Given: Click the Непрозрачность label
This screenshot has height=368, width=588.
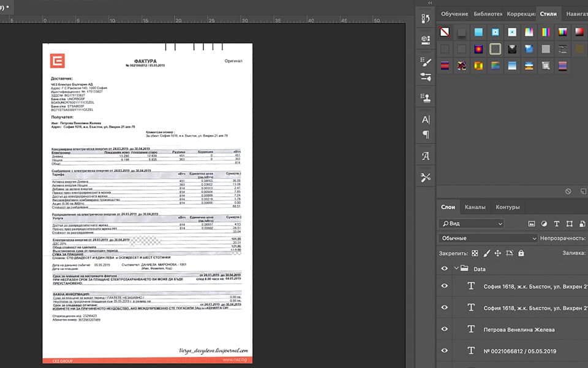Looking at the screenshot, I should point(562,238).
